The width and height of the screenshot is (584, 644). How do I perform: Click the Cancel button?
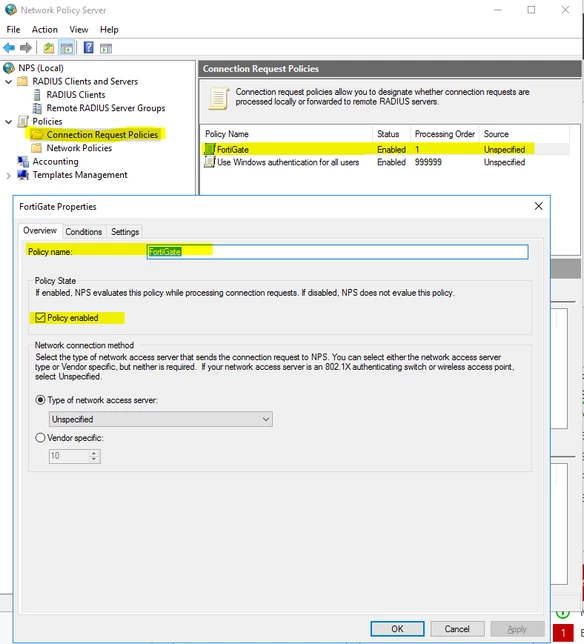click(457, 629)
